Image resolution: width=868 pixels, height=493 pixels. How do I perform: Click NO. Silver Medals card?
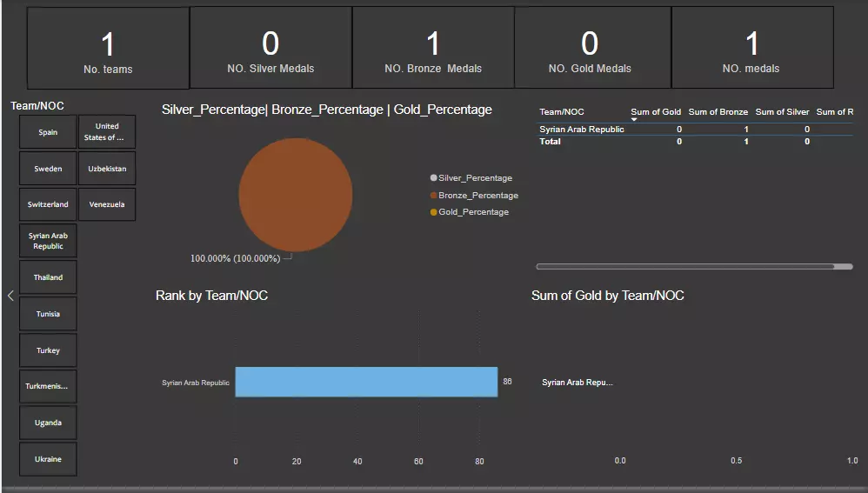click(x=270, y=48)
